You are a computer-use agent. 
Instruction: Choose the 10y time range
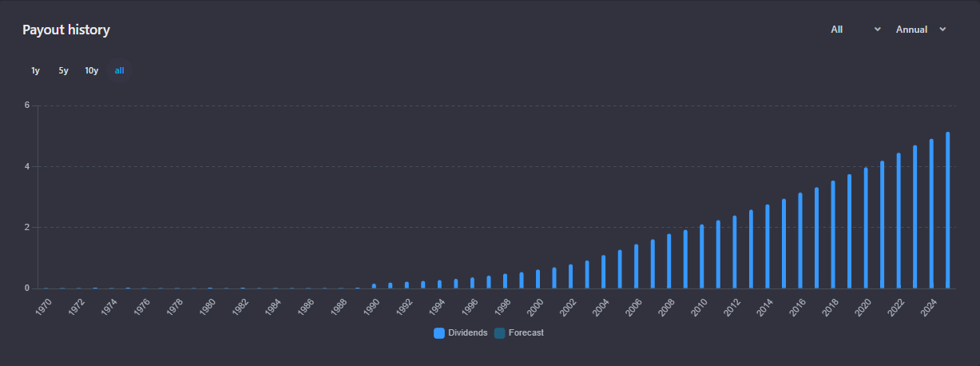pyautogui.click(x=92, y=70)
